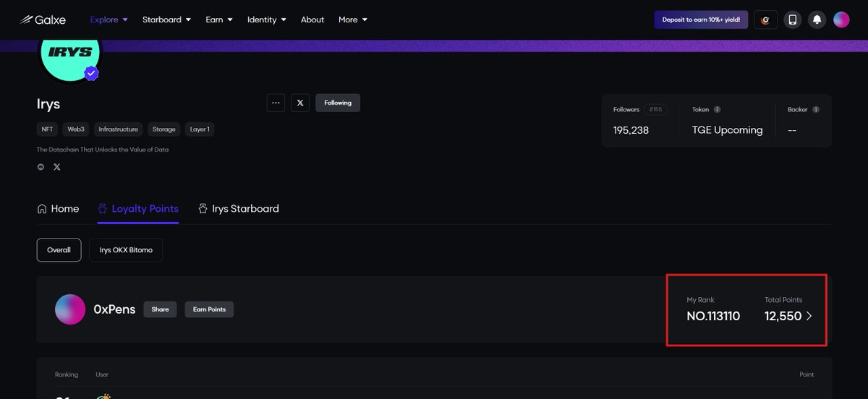Screen dimensions: 868x399
Task: Select the Layer 1 tag
Action: pyautogui.click(x=200, y=129)
